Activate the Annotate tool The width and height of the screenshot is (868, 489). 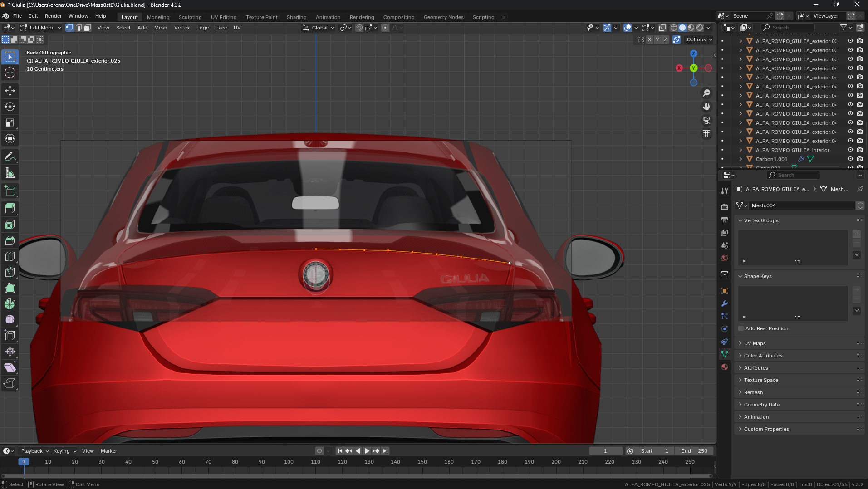10,157
